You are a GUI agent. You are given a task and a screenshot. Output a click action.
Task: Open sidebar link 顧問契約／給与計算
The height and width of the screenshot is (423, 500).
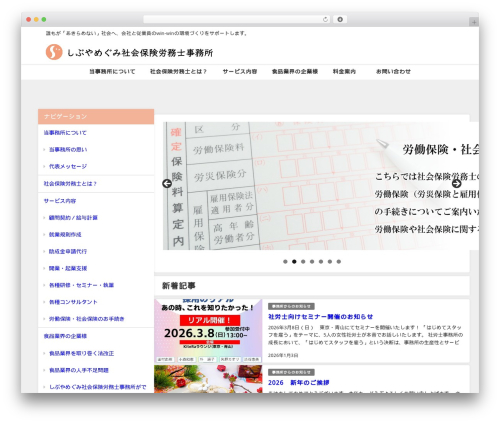[x=73, y=218]
